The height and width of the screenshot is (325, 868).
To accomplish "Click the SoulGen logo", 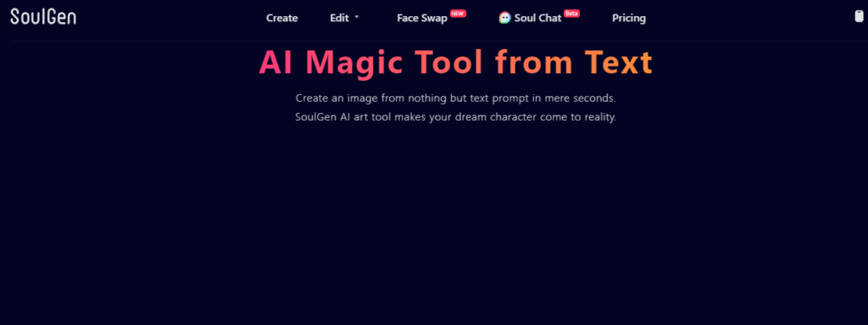I will (43, 17).
